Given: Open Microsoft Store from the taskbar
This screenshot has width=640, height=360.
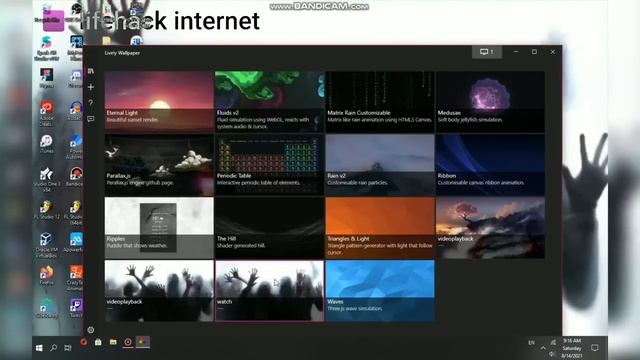Looking at the screenshot, I should pyautogui.click(x=98, y=342).
